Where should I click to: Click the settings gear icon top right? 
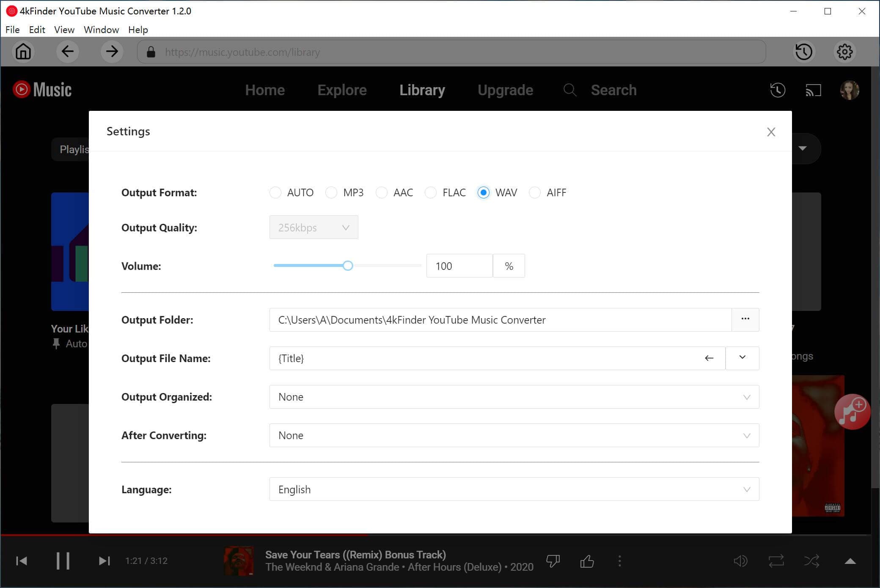click(x=844, y=52)
